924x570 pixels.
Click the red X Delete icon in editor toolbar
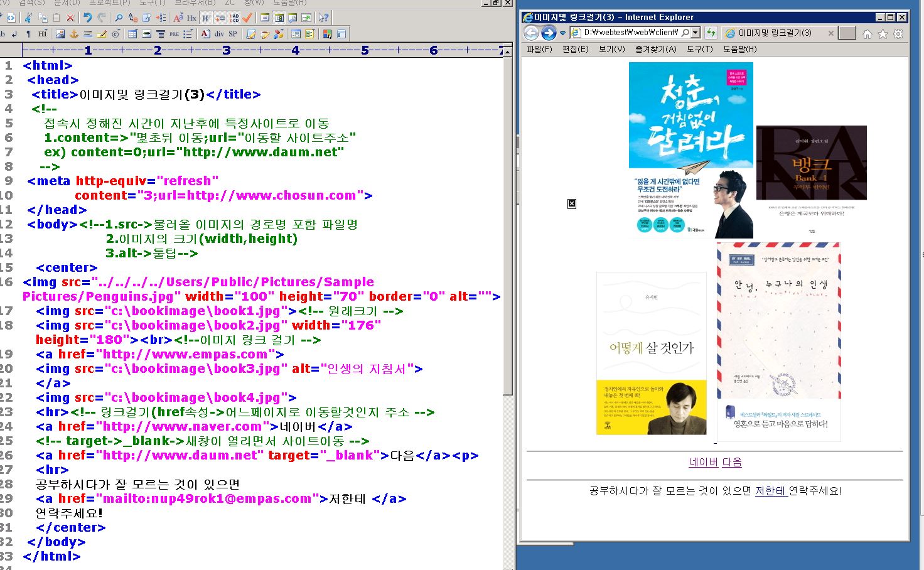pos(70,18)
